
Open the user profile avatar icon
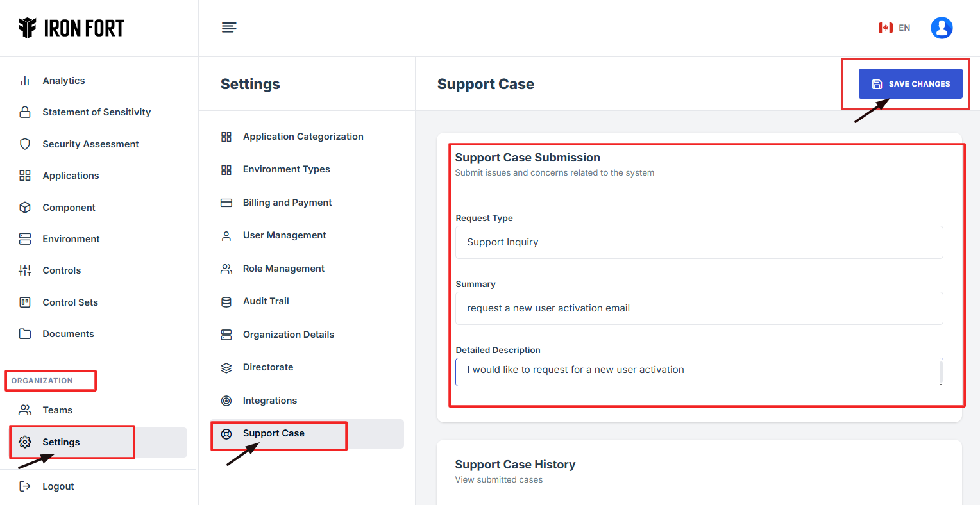941,28
